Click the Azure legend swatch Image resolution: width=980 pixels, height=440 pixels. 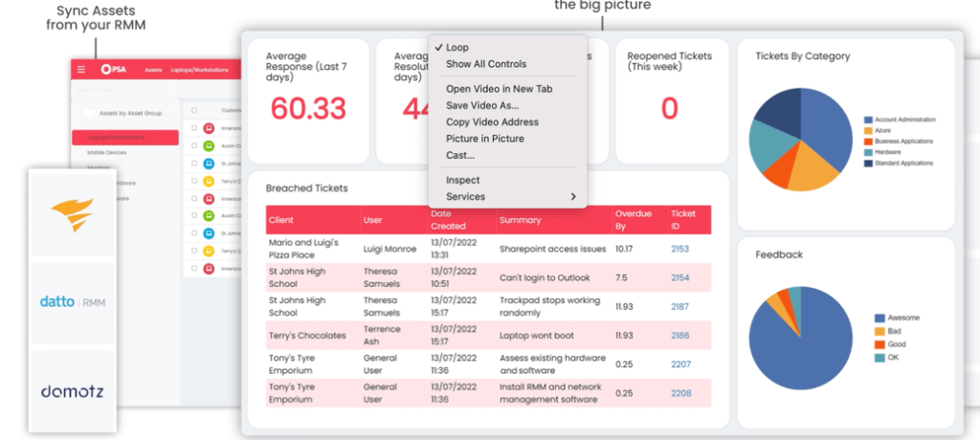868,131
